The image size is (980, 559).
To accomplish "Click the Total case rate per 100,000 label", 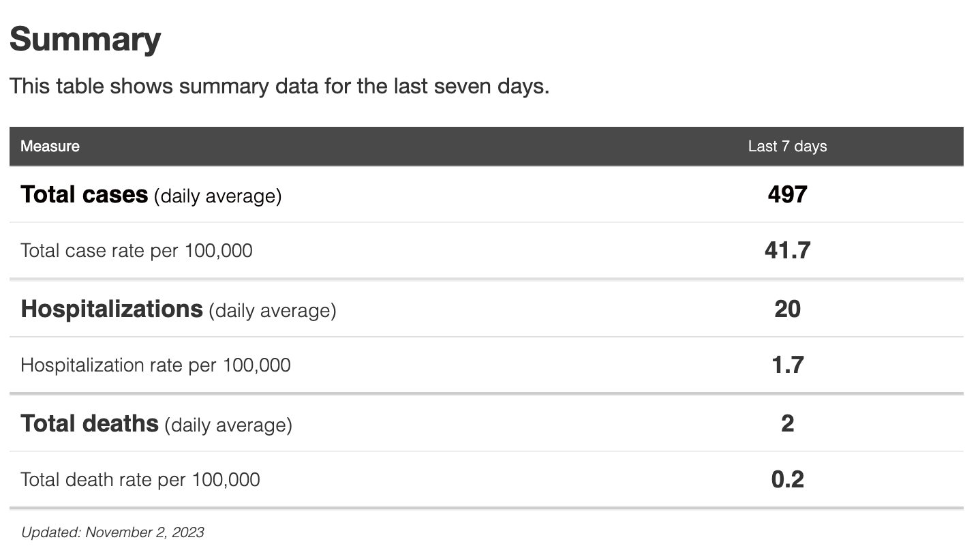I will pos(136,251).
